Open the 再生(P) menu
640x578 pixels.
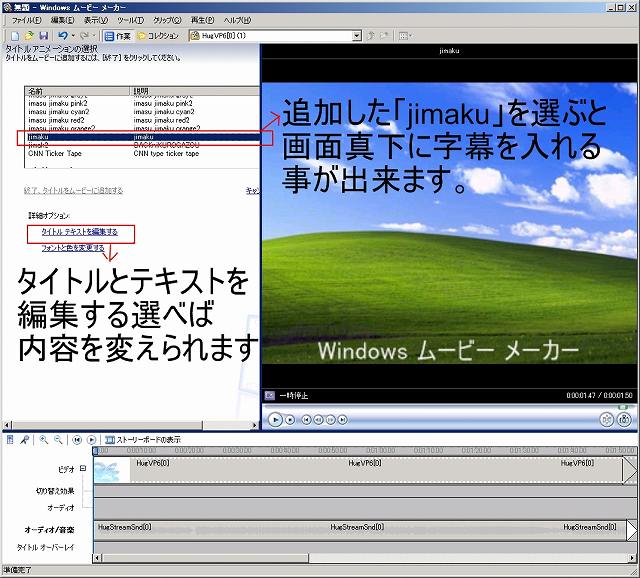(202, 20)
